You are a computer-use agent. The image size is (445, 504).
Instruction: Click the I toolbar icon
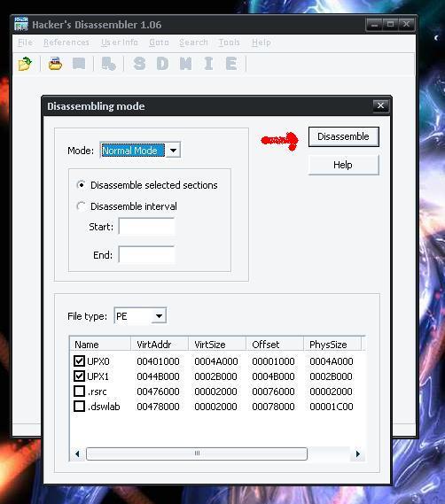click(208, 64)
